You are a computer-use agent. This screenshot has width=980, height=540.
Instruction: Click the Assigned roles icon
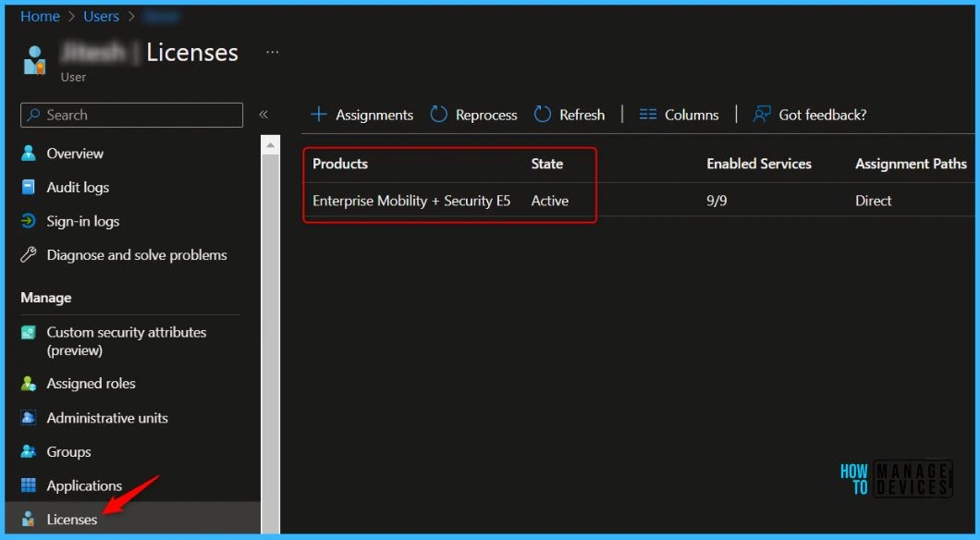point(28,384)
